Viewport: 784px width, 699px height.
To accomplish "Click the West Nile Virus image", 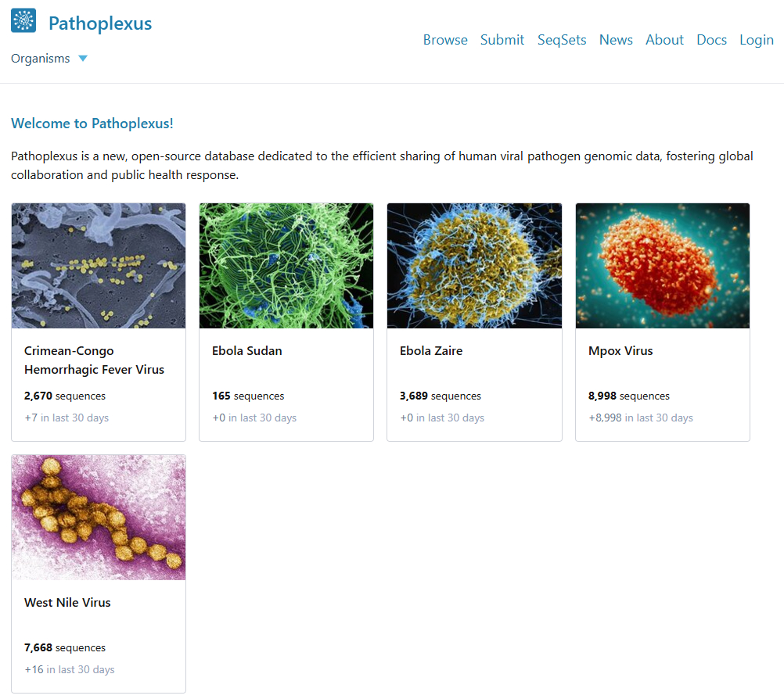I will click(99, 518).
